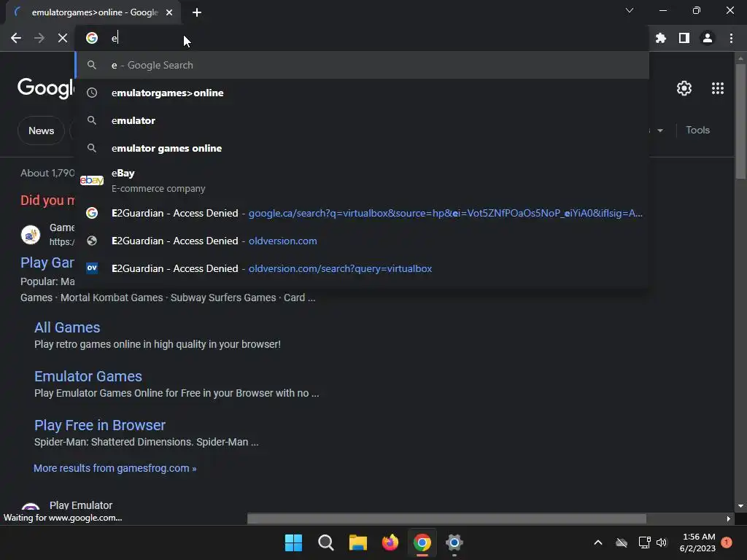The width and height of the screenshot is (747, 560).
Task: Click the browser forward arrow
Action: pos(39,38)
